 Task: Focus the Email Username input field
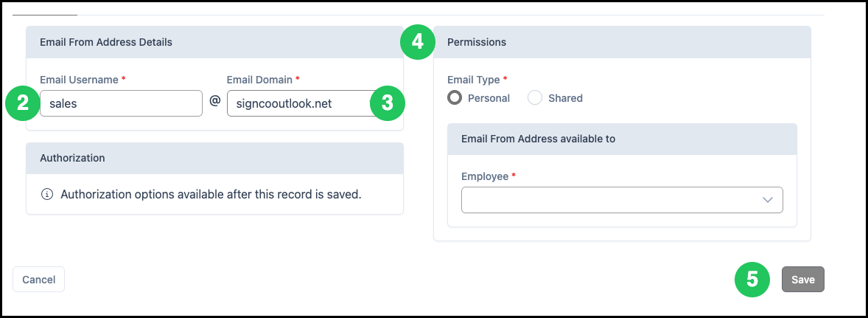point(122,103)
